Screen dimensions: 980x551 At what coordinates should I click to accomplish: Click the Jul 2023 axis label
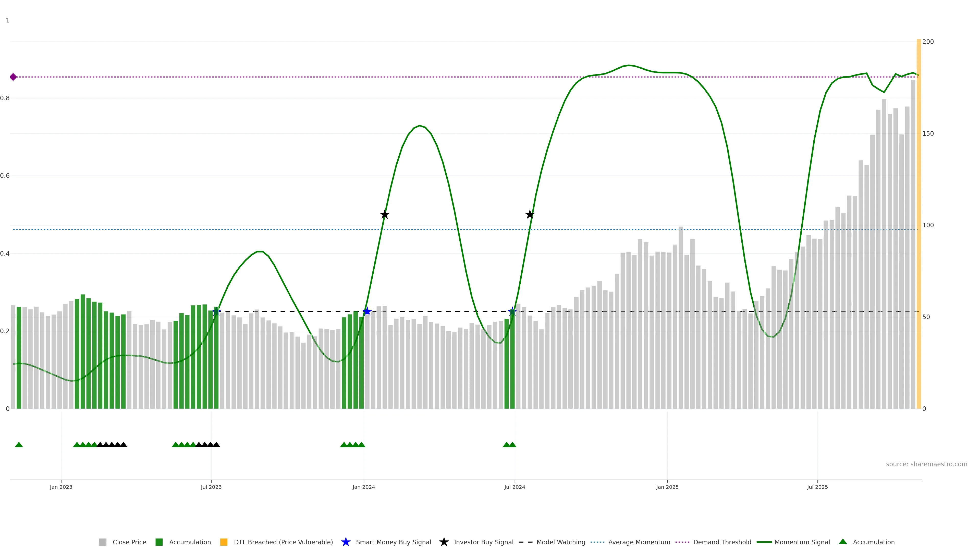(211, 487)
